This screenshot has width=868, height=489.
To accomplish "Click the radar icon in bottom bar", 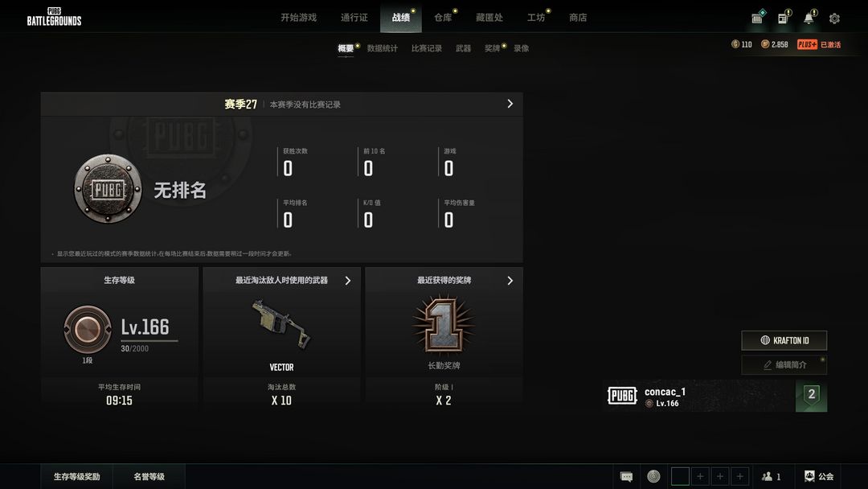I will point(653,476).
